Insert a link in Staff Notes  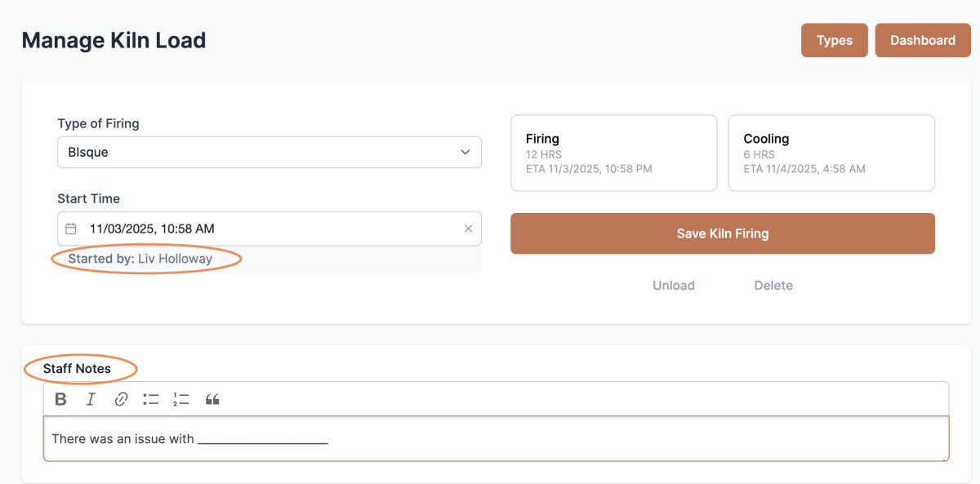click(x=121, y=399)
